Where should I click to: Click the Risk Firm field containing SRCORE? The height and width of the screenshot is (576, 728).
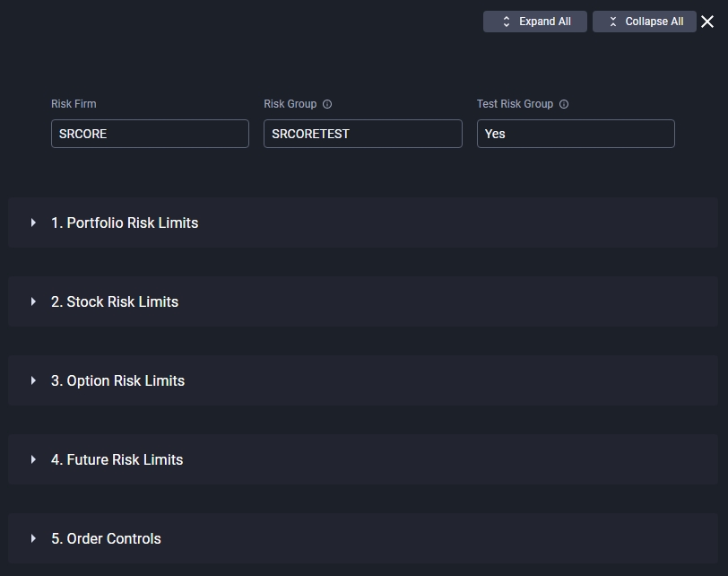click(x=150, y=134)
